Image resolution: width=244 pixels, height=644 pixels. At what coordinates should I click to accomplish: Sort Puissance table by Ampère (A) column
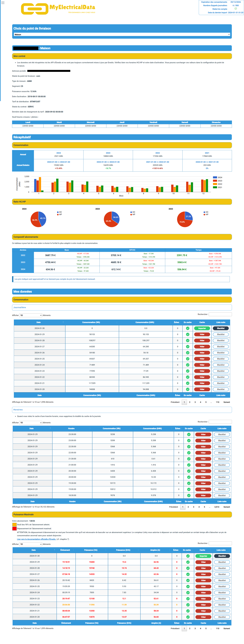pyautogui.click(x=156, y=550)
